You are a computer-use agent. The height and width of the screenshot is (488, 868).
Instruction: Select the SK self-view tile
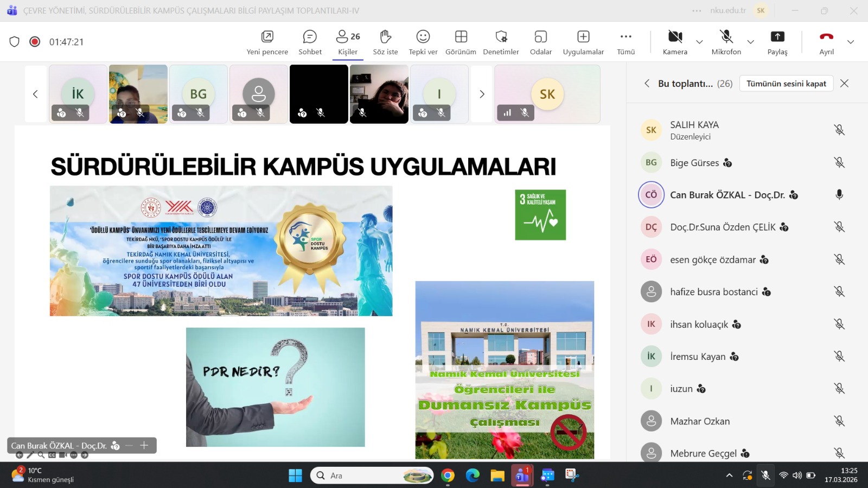pos(547,94)
